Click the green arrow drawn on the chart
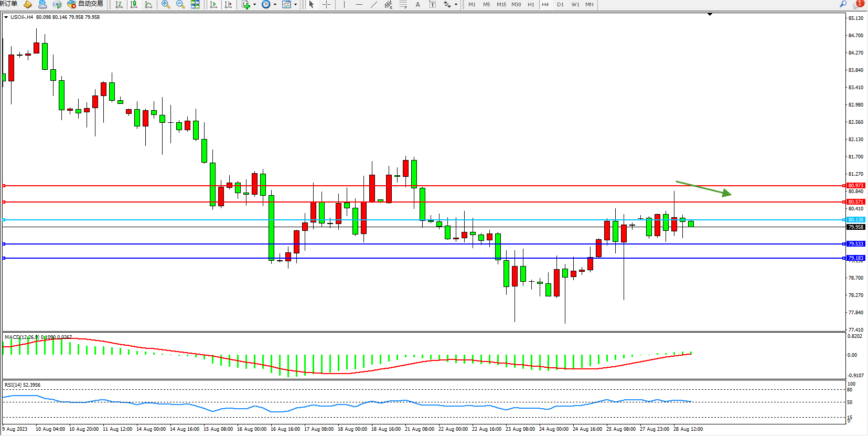The height and width of the screenshot is (436, 868). tap(703, 189)
